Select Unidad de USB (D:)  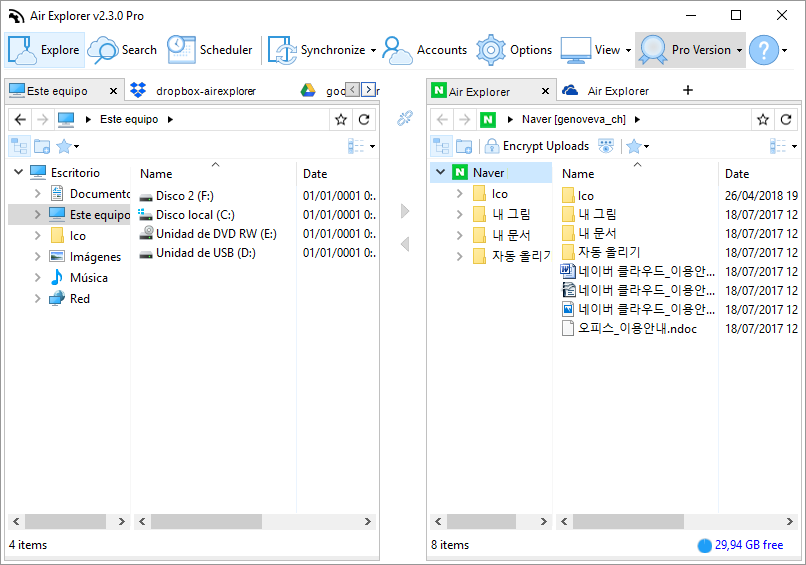click(x=198, y=253)
